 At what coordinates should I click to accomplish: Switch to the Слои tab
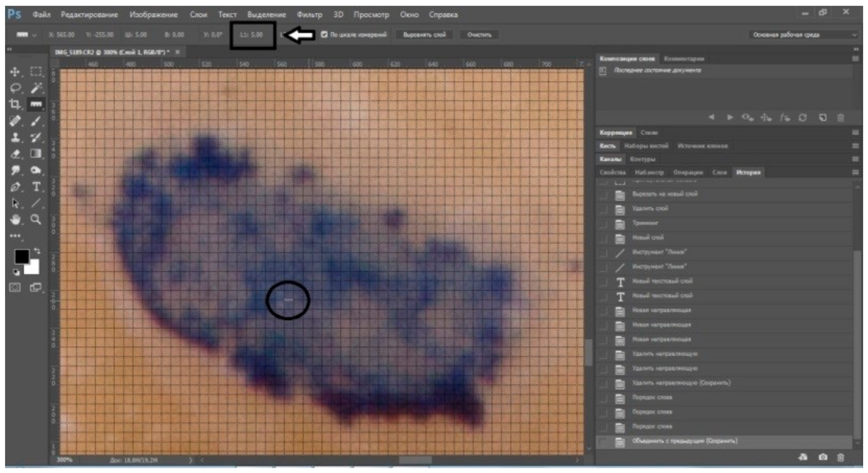point(719,172)
